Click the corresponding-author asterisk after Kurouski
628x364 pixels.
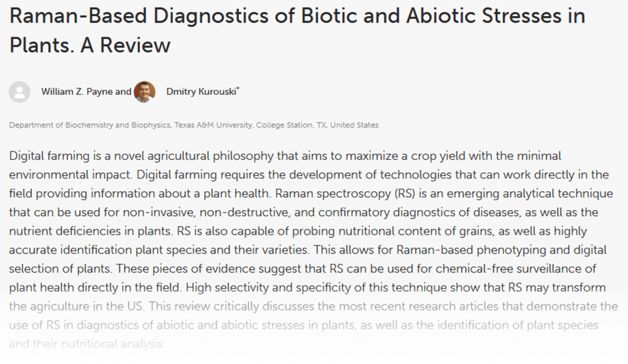coord(238,88)
